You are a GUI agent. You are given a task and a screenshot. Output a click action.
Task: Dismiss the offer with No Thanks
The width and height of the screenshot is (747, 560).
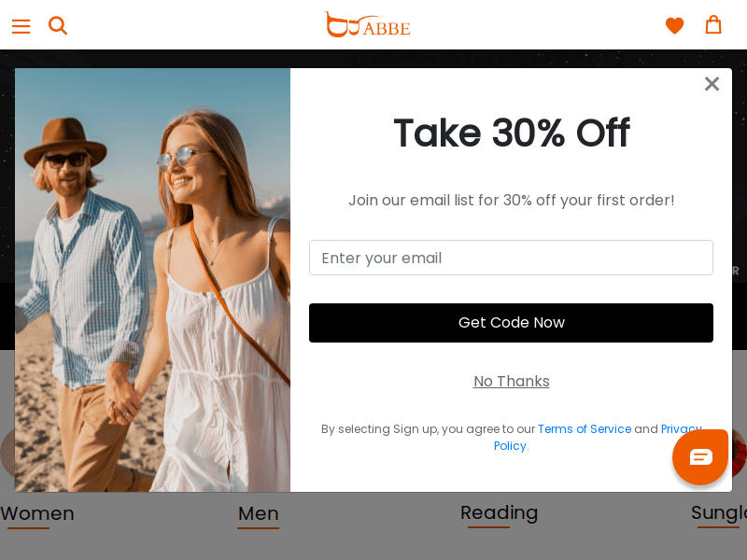tap(511, 382)
